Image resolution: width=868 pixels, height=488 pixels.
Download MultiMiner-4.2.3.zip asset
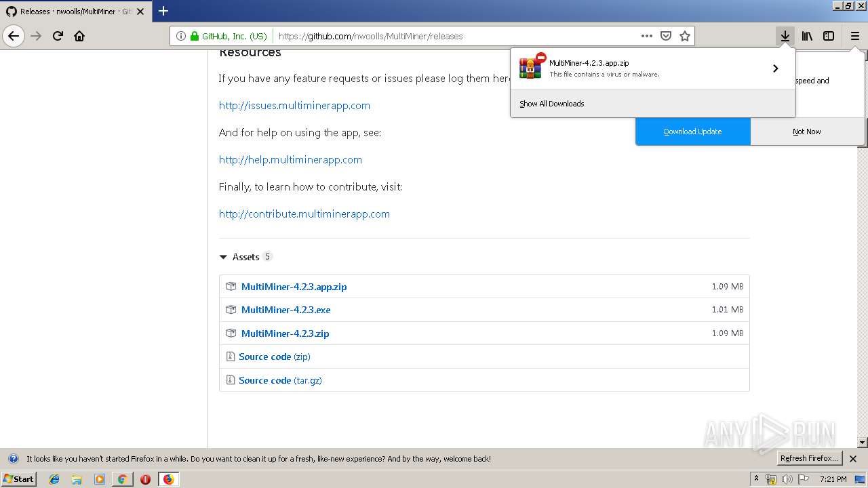click(285, 333)
